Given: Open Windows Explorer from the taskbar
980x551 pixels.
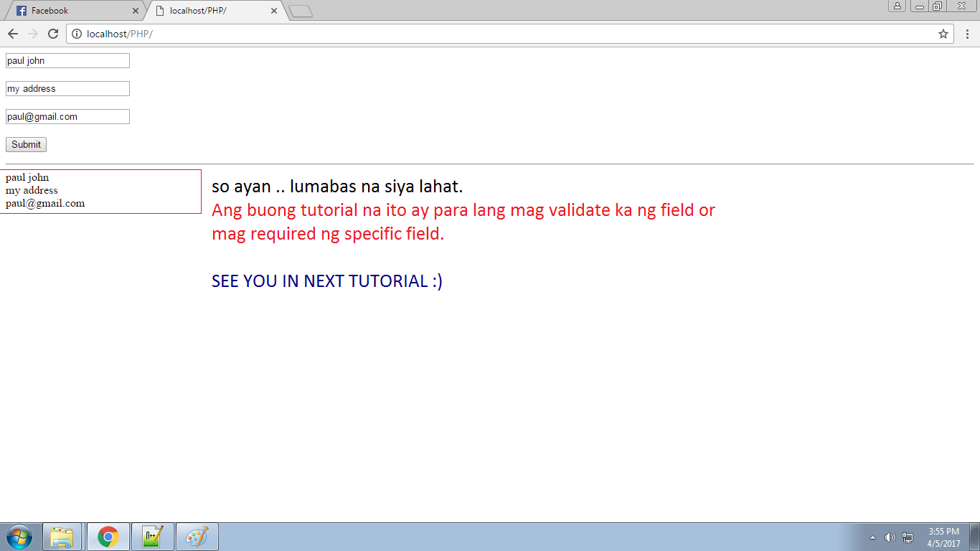Looking at the screenshot, I should (x=63, y=536).
